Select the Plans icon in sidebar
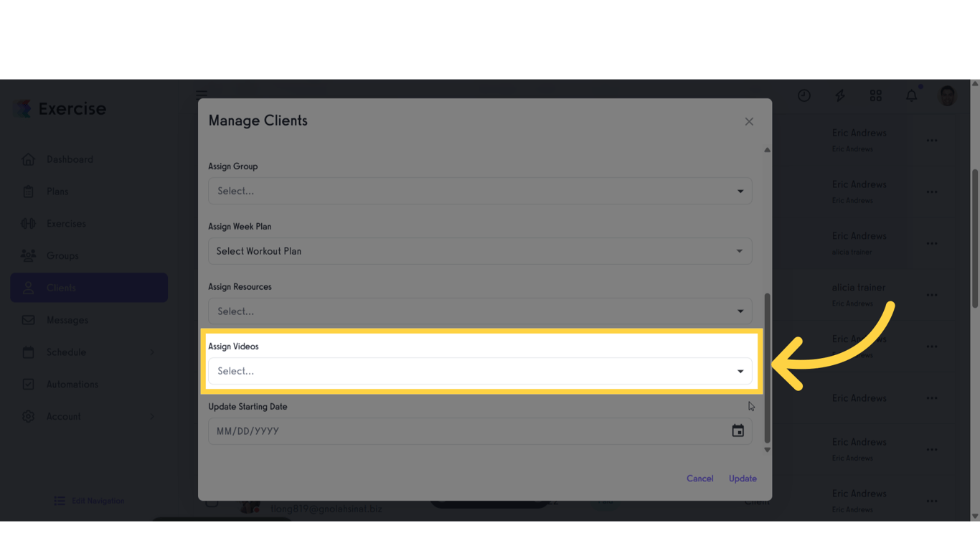 [x=29, y=192]
